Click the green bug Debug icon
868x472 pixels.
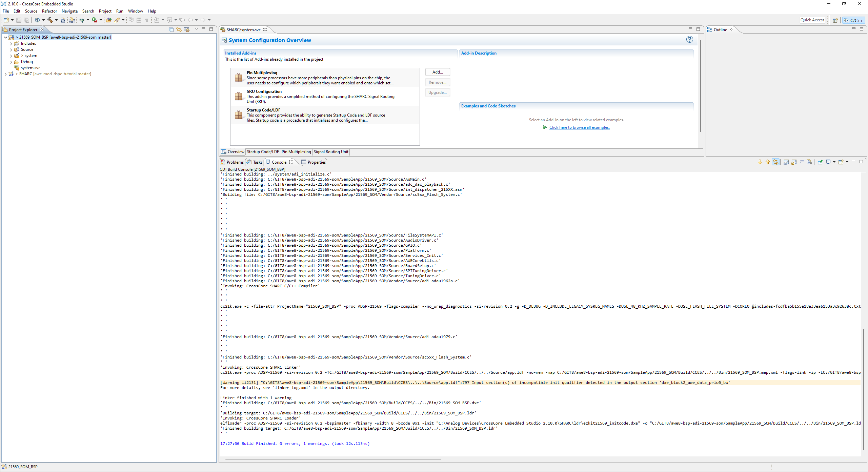(82, 20)
